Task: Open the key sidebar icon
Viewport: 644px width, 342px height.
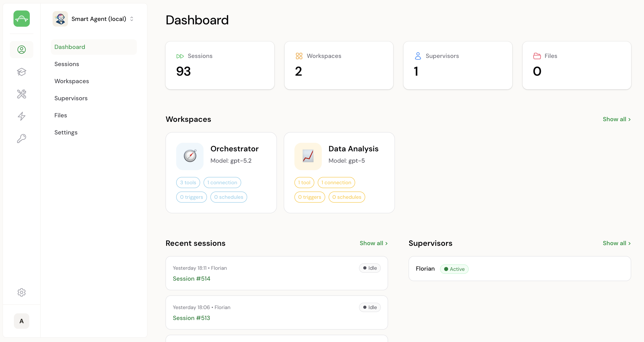Action: (22, 138)
